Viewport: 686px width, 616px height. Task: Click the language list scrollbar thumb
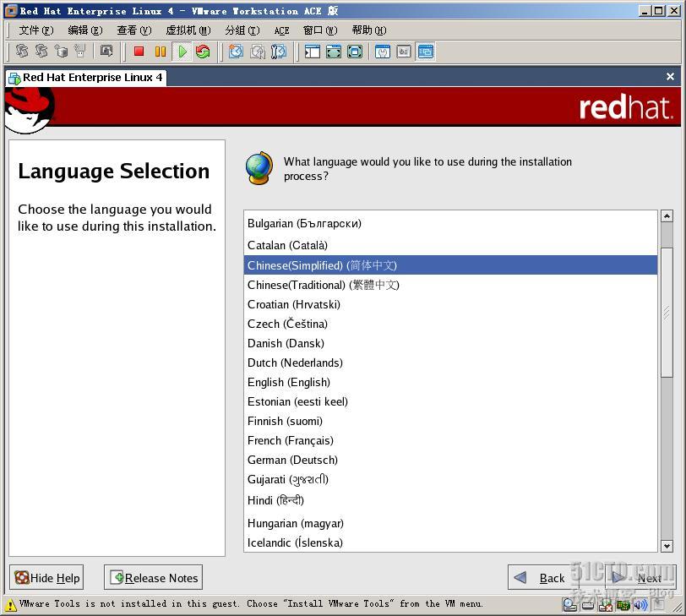pos(667,313)
